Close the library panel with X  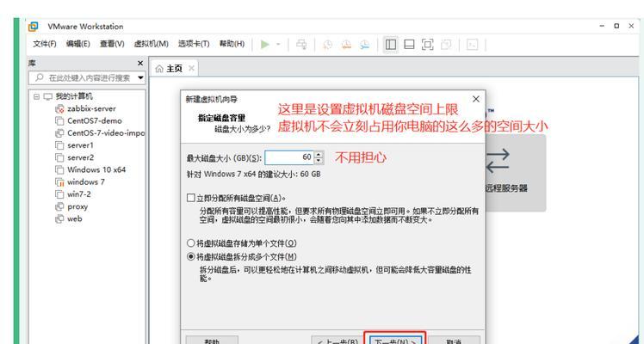(x=140, y=63)
